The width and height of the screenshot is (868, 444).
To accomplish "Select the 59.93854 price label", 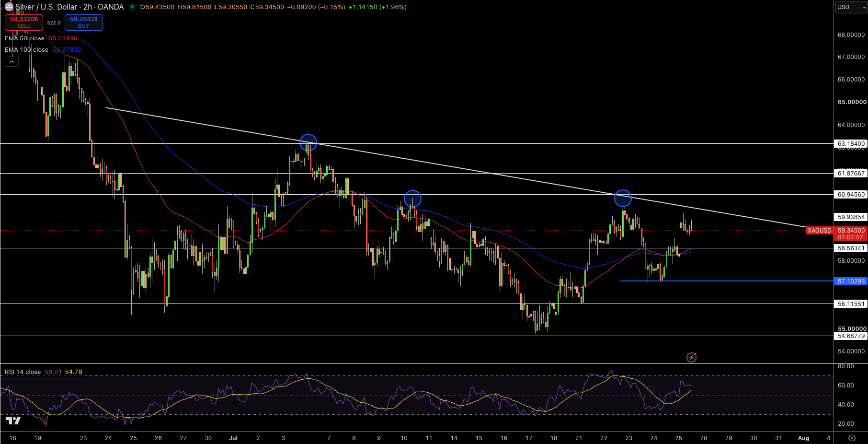I will tap(851, 217).
